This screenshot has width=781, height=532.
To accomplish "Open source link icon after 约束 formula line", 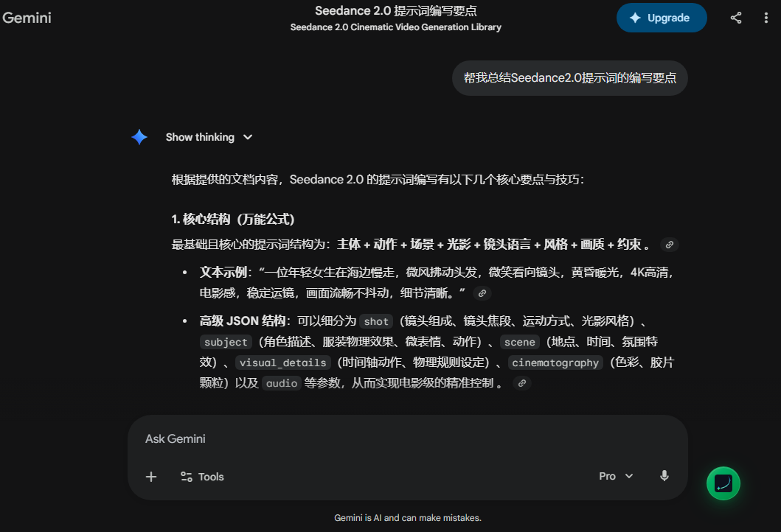I will (670, 245).
